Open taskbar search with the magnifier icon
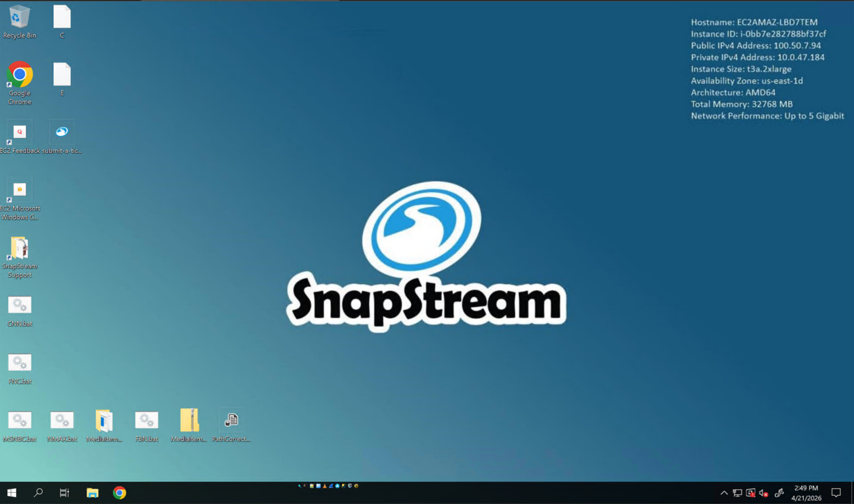Viewport: 854px width, 504px height. (38, 492)
